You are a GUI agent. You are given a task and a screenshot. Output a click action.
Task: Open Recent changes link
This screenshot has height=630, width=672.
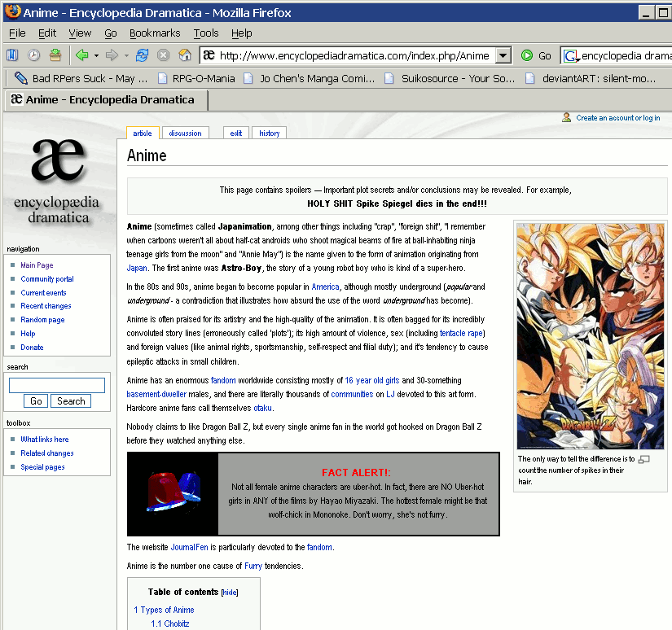tap(46, 306)
